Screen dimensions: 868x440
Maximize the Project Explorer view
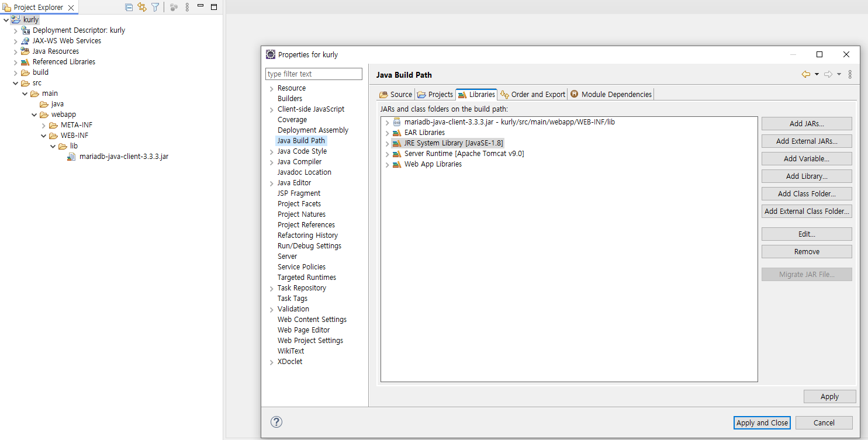(x=214, y=7)
